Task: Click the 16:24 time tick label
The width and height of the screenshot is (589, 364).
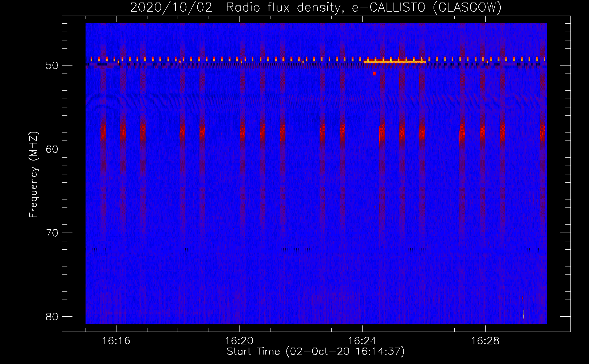Action: click(x=362, y=341)
